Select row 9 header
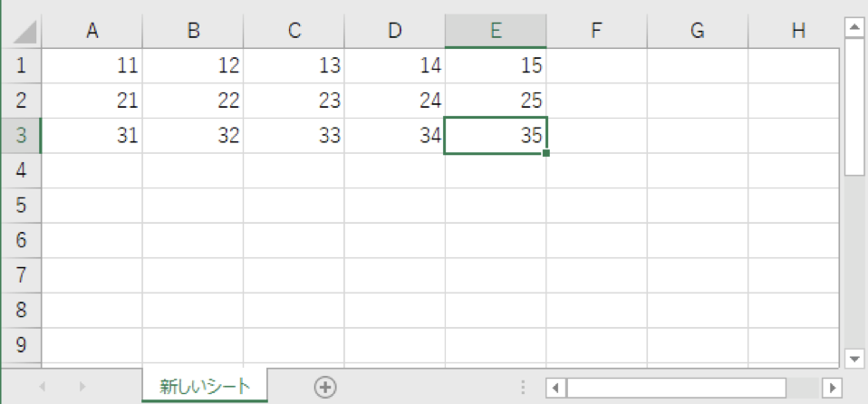Image resolution: width=868 pixels, height=404 pixels. click(21, 345)
